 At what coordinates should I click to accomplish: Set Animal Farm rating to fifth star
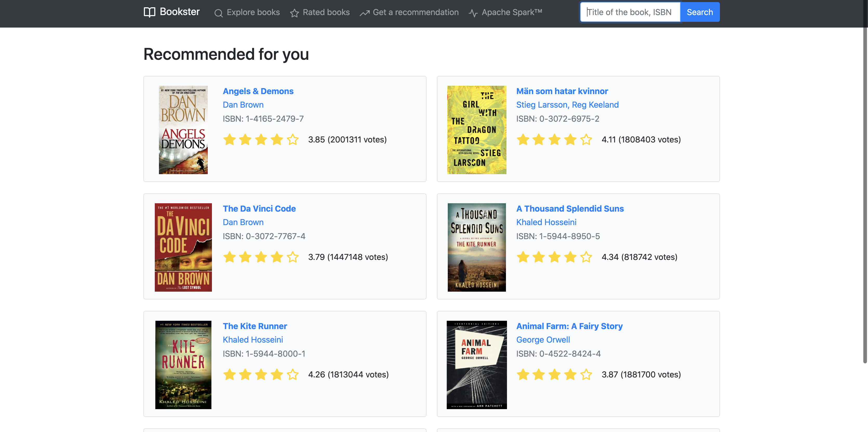[586, 374]
